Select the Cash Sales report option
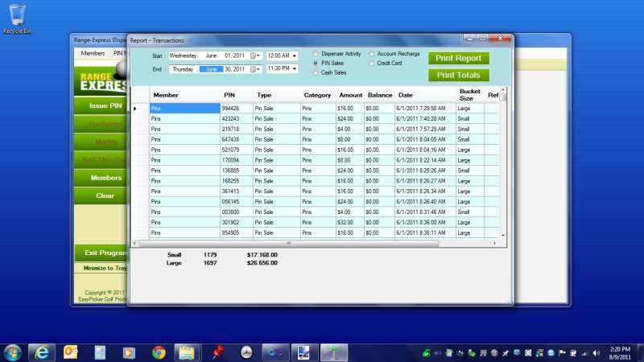644x362 pixels. tap(316, 72)
